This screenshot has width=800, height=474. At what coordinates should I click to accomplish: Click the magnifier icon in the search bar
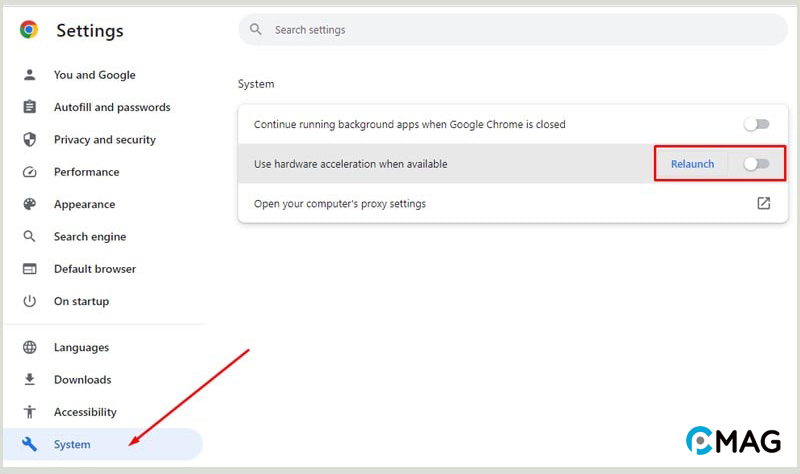click(256, 30)
